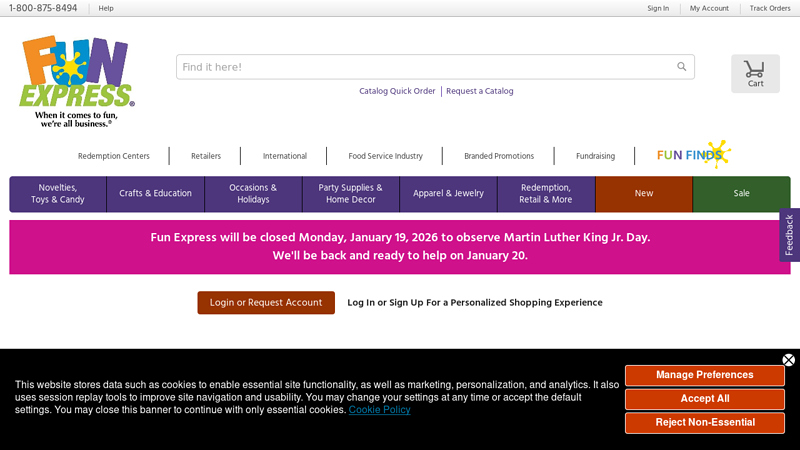Select the New category tab

click(x=644, y=194)
